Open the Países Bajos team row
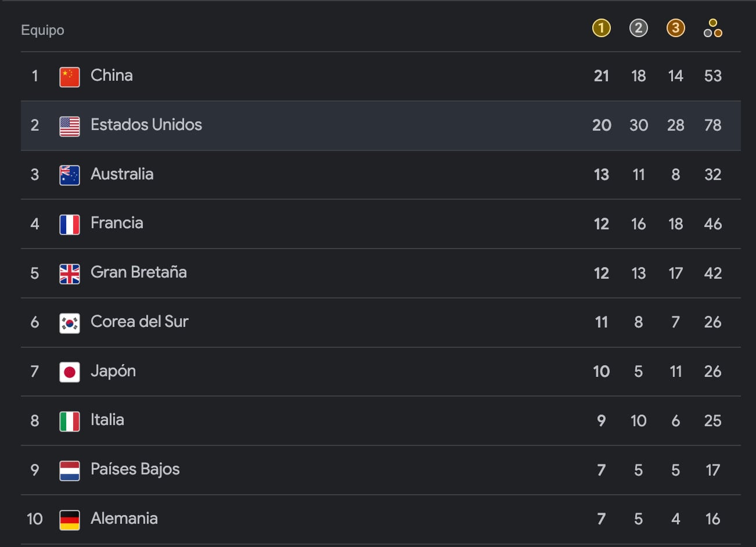This screenshot has height=547, width=756. [135, 470]
